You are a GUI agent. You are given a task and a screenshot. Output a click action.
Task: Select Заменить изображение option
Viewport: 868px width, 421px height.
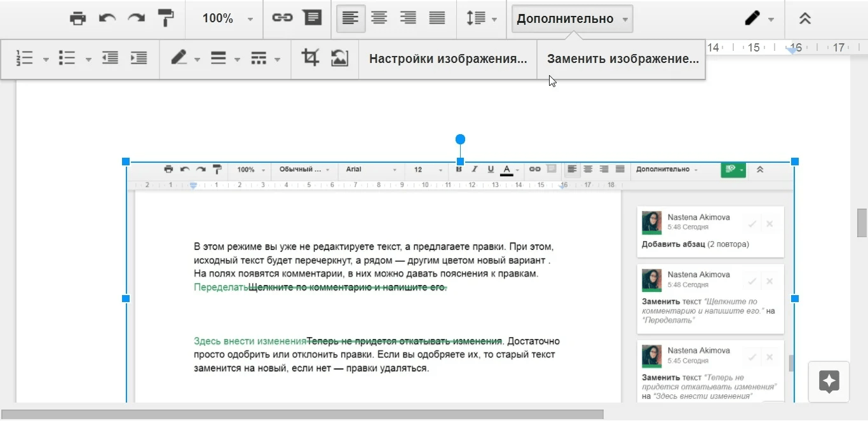click(x=620, y=59)
